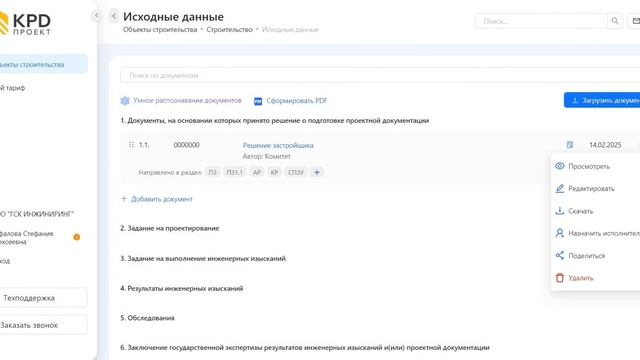Select Объекты строительства in the sidebar
This screenshot has height=360, width=640.
[43, 64]
